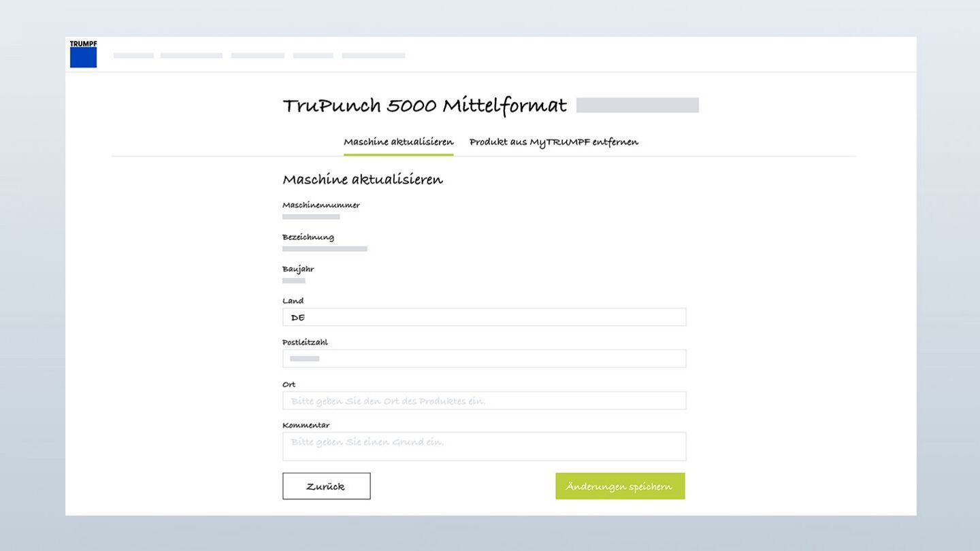Open the Produkt aus MyTRUMPF entfernen tab
980x551 pixels.
click(x=553, y=141)
